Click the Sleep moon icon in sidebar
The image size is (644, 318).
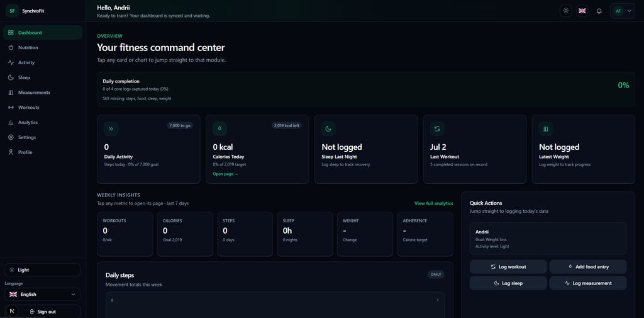11,77
